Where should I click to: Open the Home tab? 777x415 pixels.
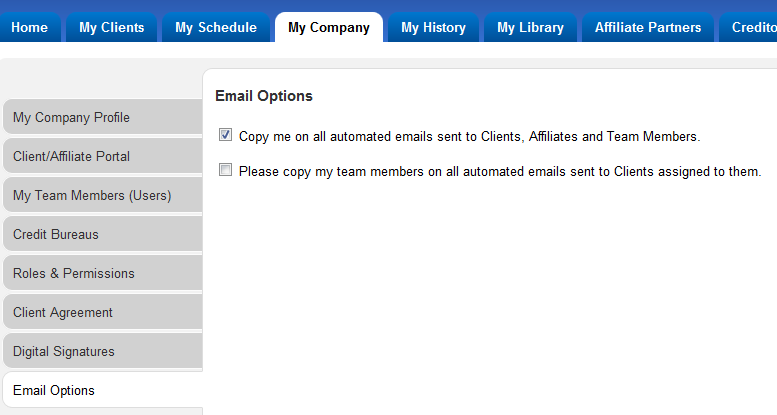pos(30,27)
